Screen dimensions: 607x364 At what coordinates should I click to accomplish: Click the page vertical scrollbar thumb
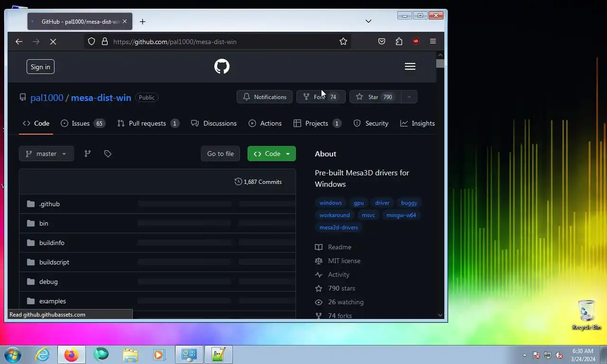(x=440, y=64)
